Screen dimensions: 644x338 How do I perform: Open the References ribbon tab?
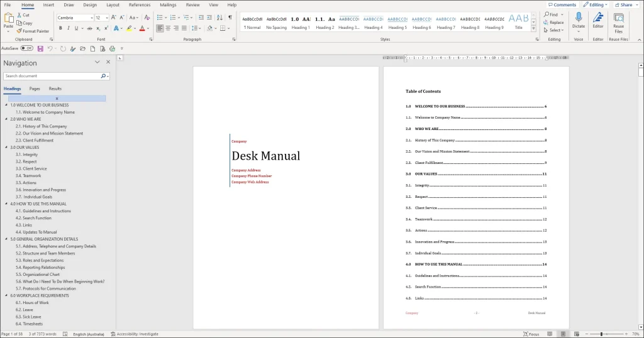point(140,5)
